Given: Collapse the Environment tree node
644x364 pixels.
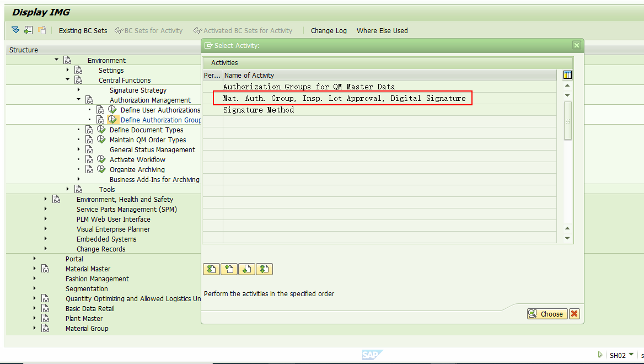Looking at the screenshot, I should click(x=56, y=60).
